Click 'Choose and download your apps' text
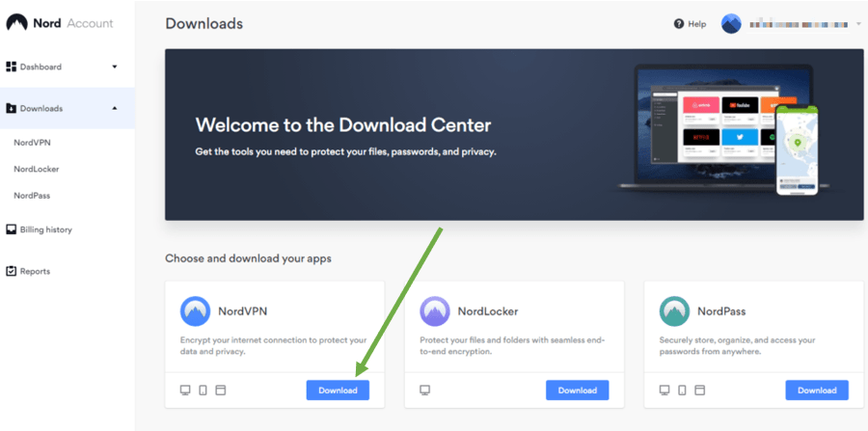 249,258
